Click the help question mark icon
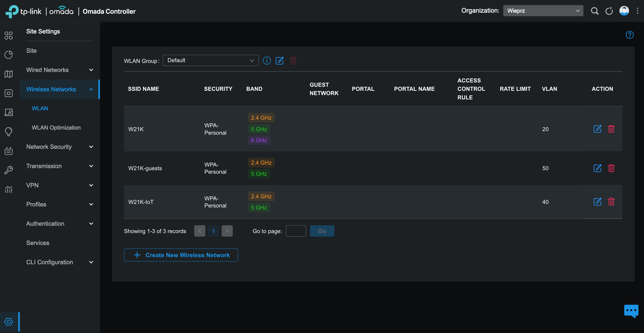This screenshot has height=333, width=644. pos(630,35)
